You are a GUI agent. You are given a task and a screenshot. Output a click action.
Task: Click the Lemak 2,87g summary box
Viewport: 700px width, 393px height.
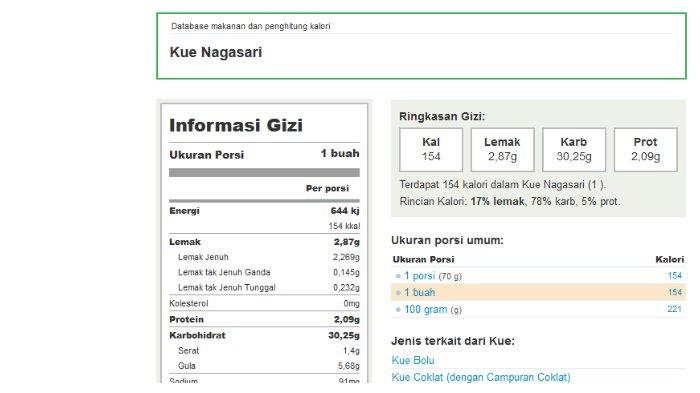click(x=502, y=150)
